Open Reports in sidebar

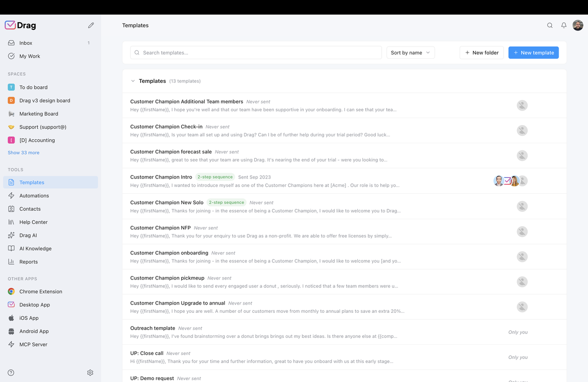(50, 262)
